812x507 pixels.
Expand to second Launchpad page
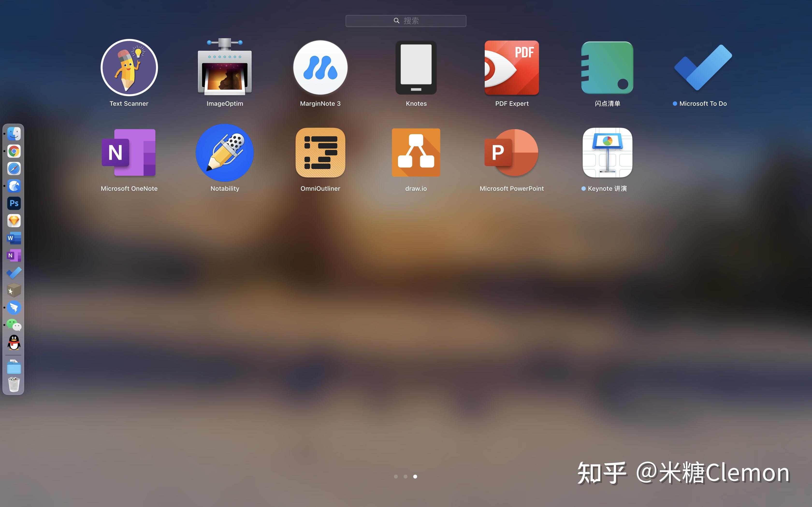pos(406,477)
